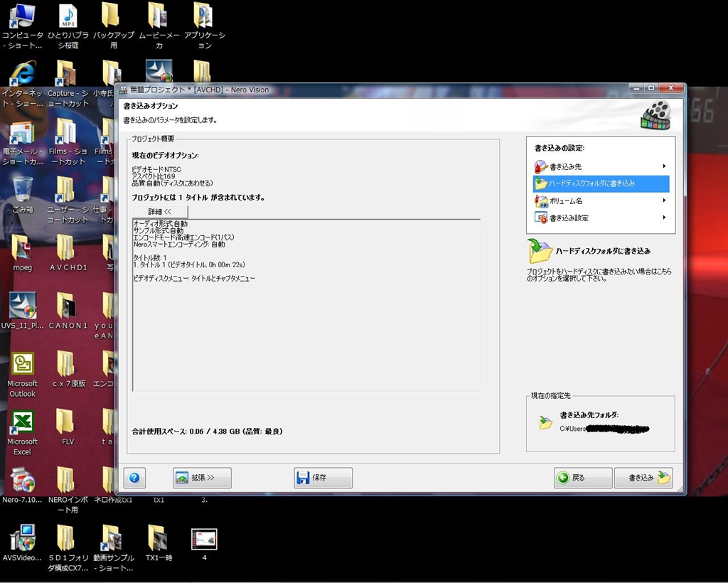Open コンピュータ shortcut on desktop
Screen dimensions: 728x583
[22, 26]
